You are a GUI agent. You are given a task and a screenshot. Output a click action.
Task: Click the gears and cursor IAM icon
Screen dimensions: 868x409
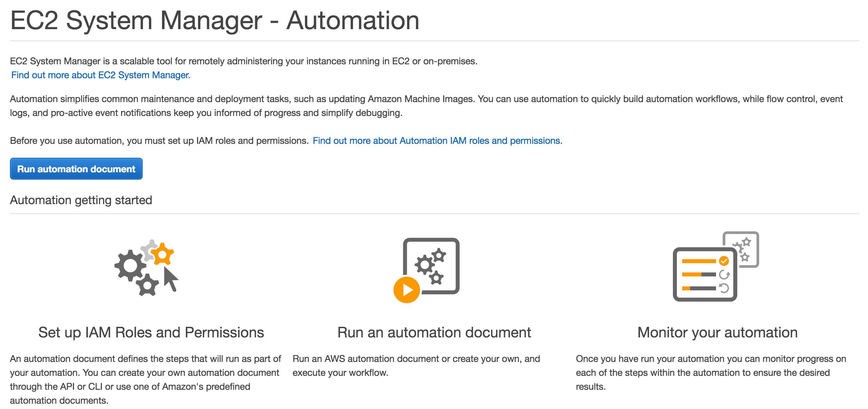(x=146, y=268)
